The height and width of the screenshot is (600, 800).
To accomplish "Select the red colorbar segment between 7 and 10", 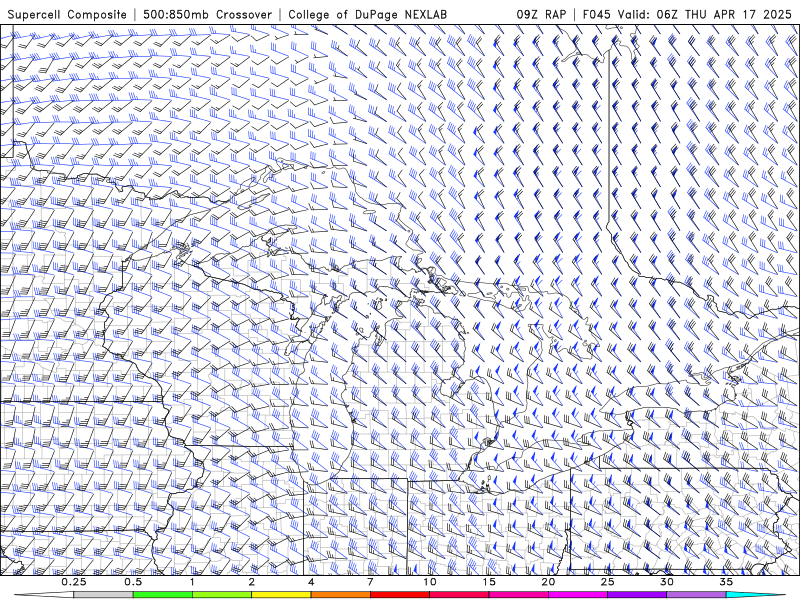I will coord(400,595).
